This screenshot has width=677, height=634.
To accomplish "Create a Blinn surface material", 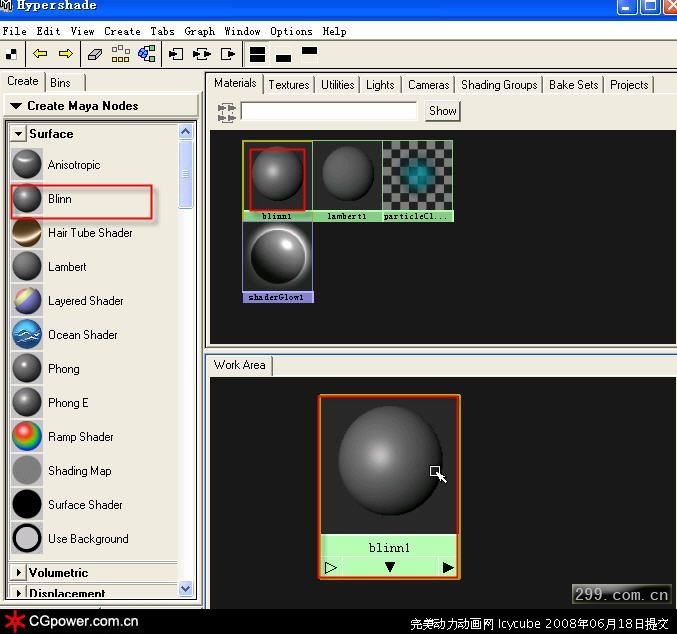I will (x=60, y=199).
